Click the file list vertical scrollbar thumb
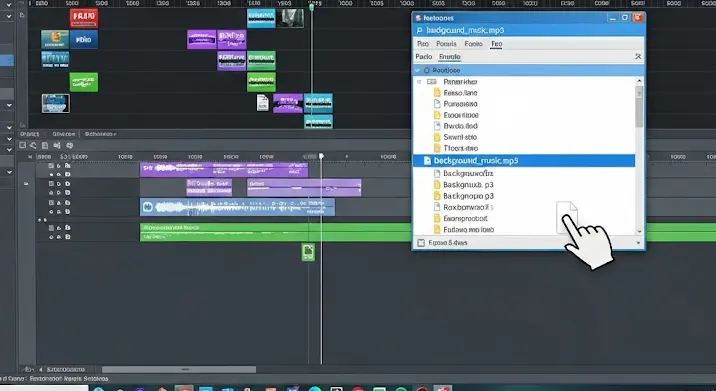 point(639,107)
